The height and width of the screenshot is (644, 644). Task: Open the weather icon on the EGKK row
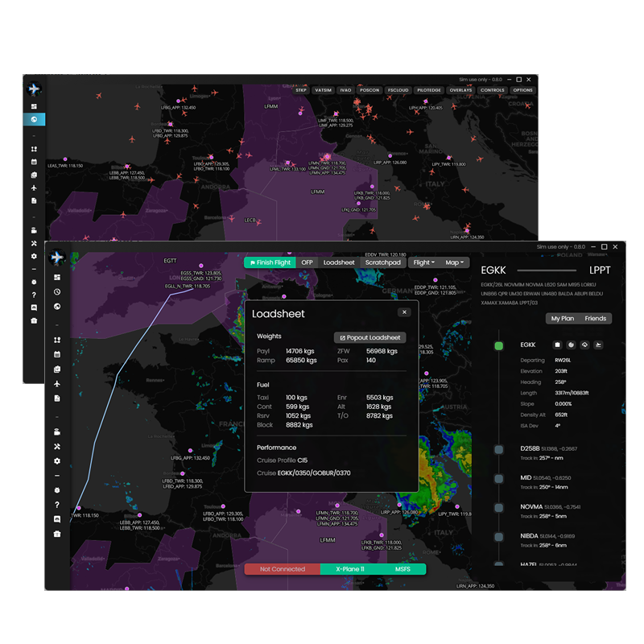tap(584, 345)
